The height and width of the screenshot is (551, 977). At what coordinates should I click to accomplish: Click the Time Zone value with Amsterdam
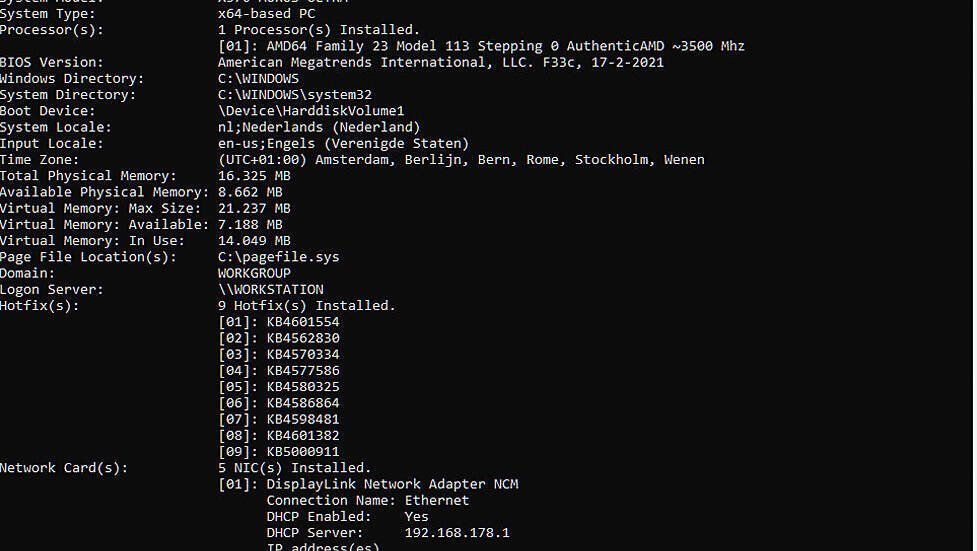(x=460, y=160)
